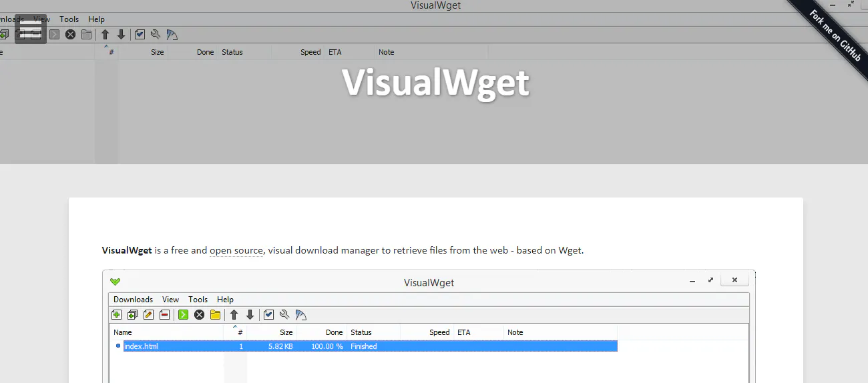Click checkmark-box toolbar icon in card screenshot

pos(268,315)
